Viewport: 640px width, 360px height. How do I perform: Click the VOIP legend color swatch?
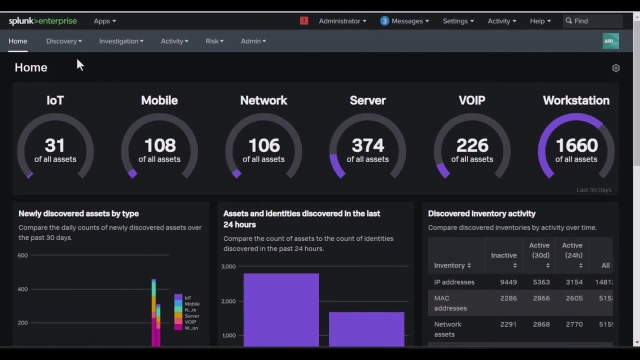pos(178,322)
